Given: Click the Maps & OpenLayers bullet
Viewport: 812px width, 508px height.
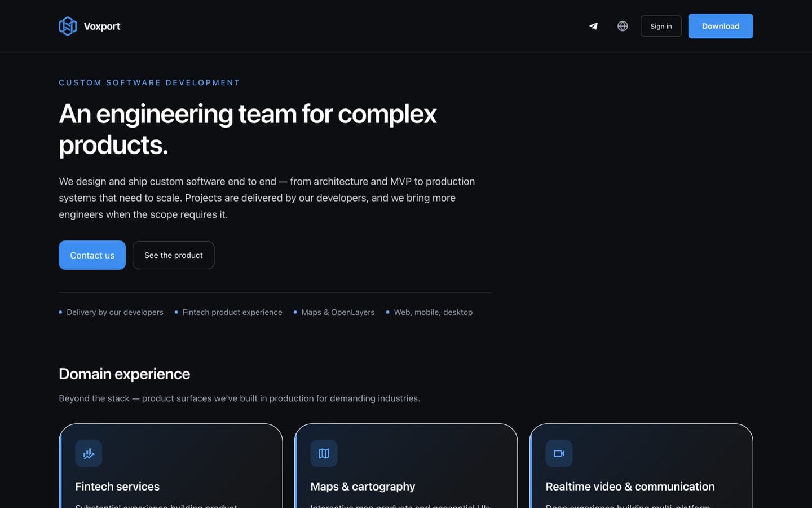Looking at the screenshot, I should coord(334,312).
